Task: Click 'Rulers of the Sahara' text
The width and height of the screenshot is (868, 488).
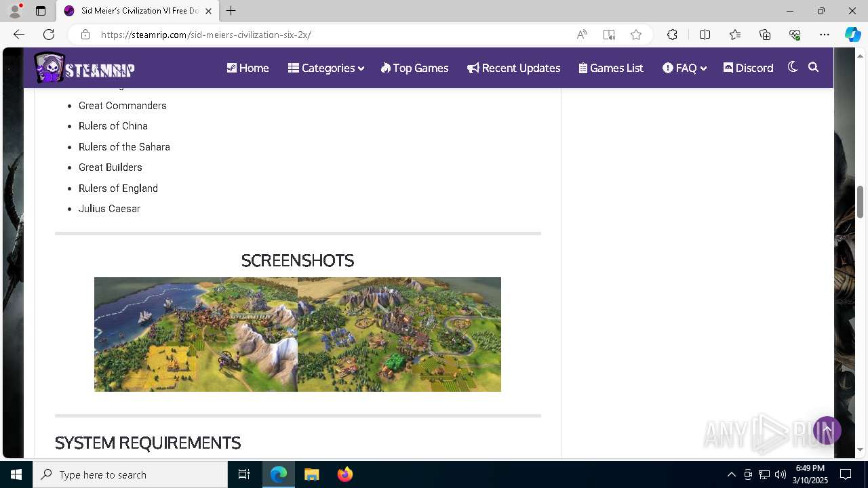Action: [124, 147]
